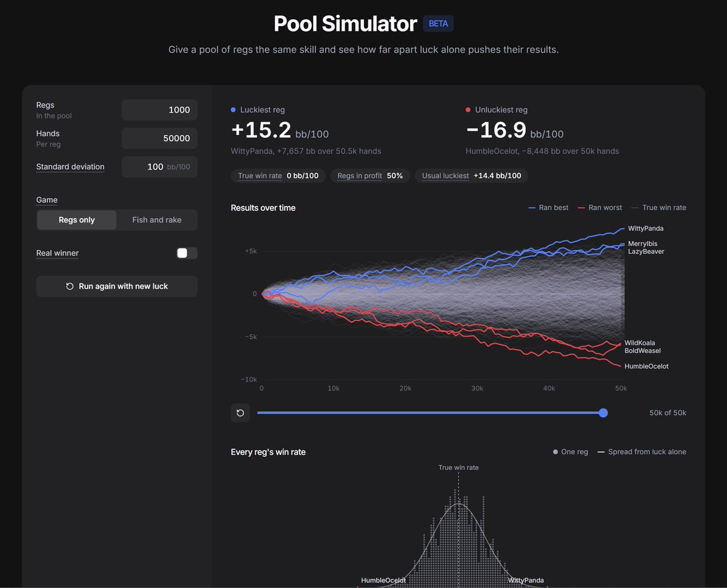Click the Regs in the pool input field

[x=159, y=110]
